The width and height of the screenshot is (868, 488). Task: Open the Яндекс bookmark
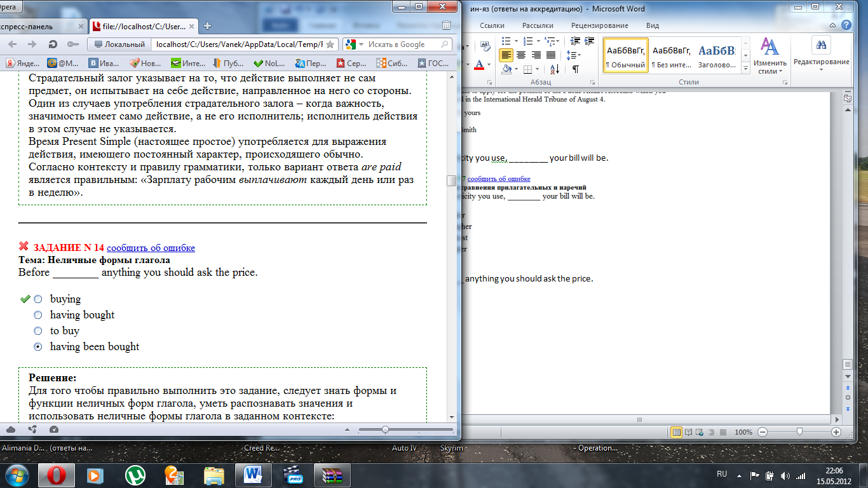point(22,63)
